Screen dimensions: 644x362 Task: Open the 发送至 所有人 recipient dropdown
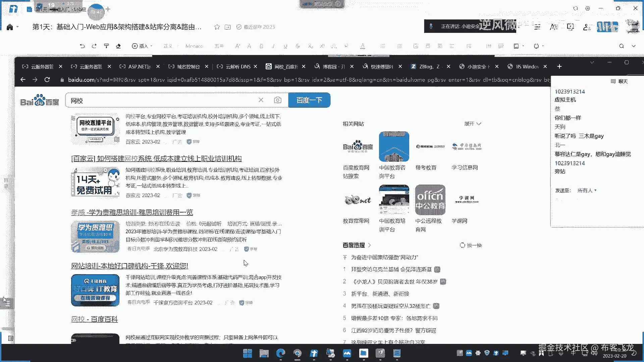click(587, 190)
